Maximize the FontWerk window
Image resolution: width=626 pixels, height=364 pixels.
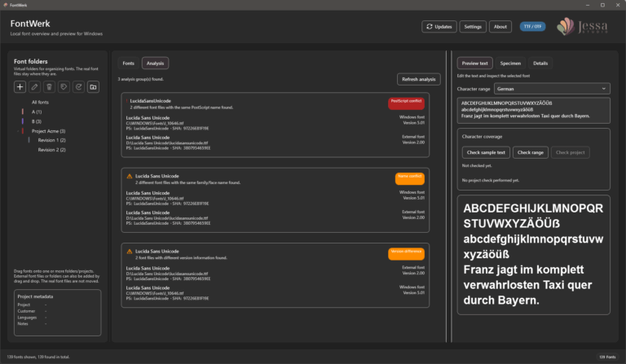pyautogui.click(x=602, y=5)
